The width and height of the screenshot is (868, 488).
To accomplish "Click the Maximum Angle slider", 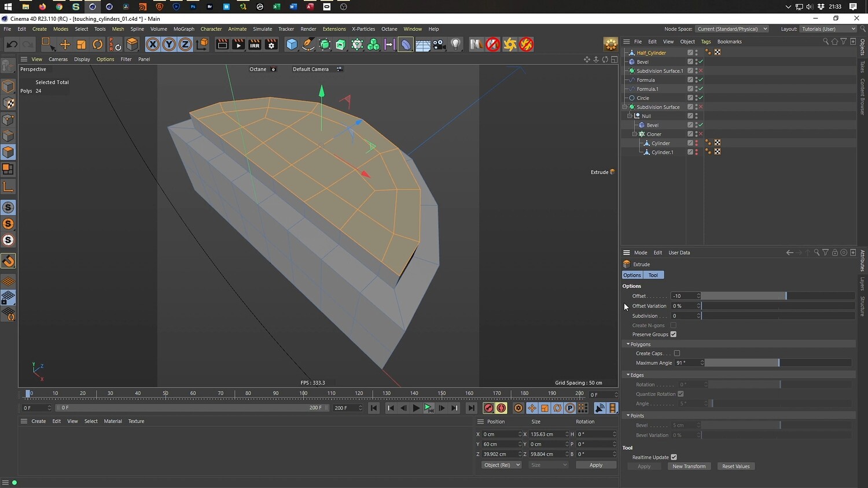I will pyautogui.click(x=777, y=363).
